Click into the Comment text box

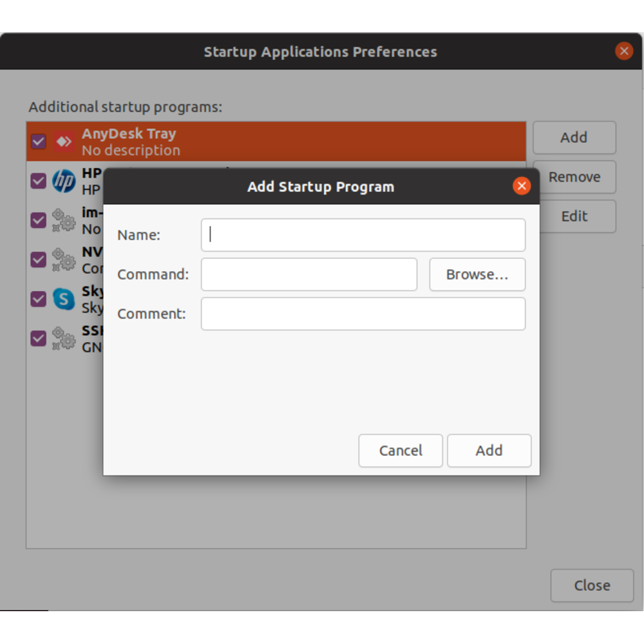[363, 314]
